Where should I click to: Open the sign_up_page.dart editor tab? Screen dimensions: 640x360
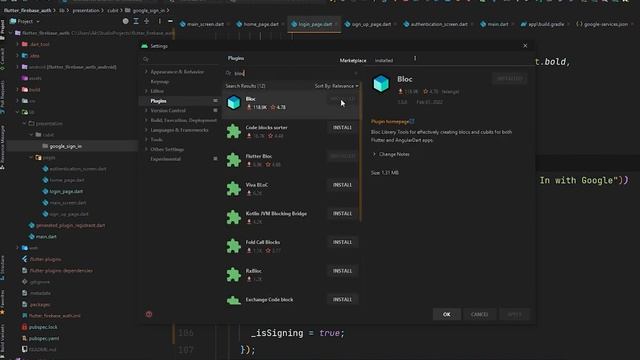pyautogui.click(x=371, y=24)
